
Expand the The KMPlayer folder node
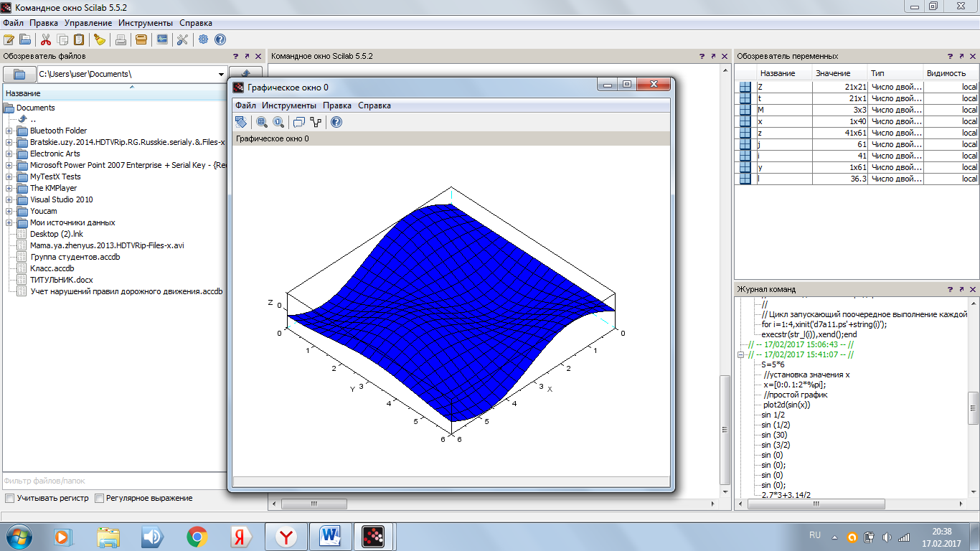point(9,188)
